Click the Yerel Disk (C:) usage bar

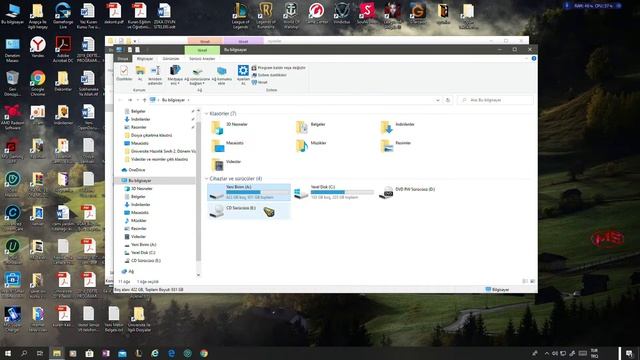tap(342, 192)
